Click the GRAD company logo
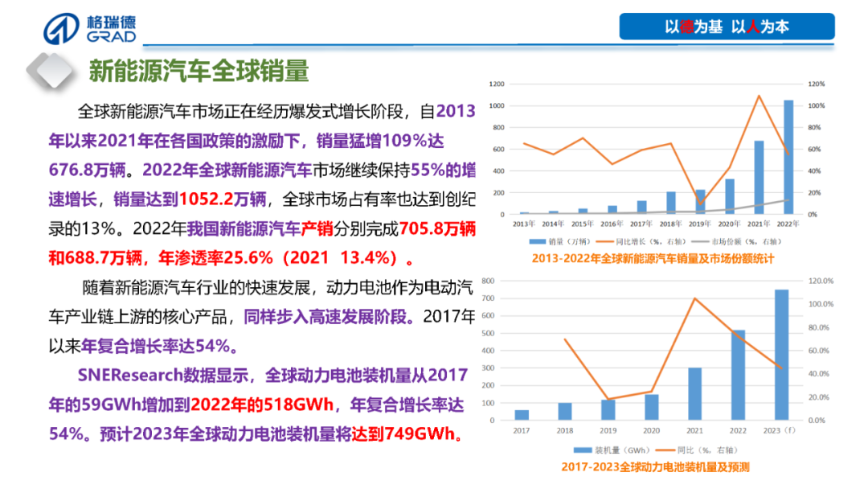This screenshot has height=489, width=868. (90, 27)
